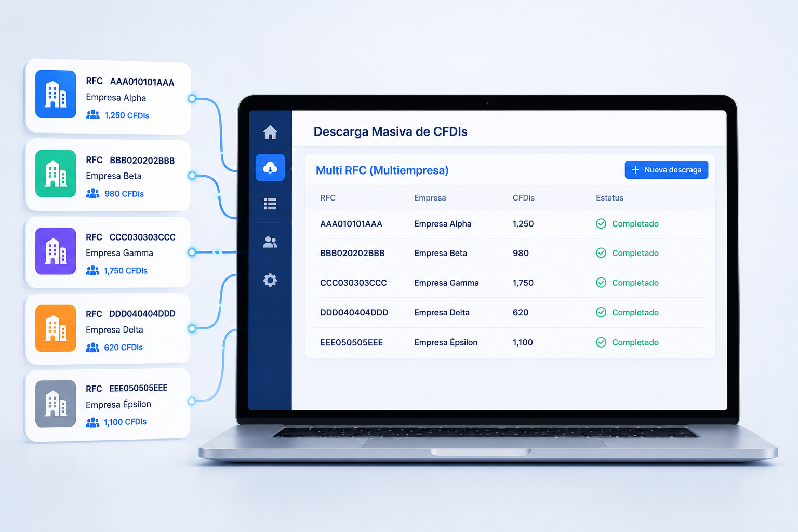
Task: Select AAA010101AAA in the table
Action: pyautogui.click(x=351, y=224)
